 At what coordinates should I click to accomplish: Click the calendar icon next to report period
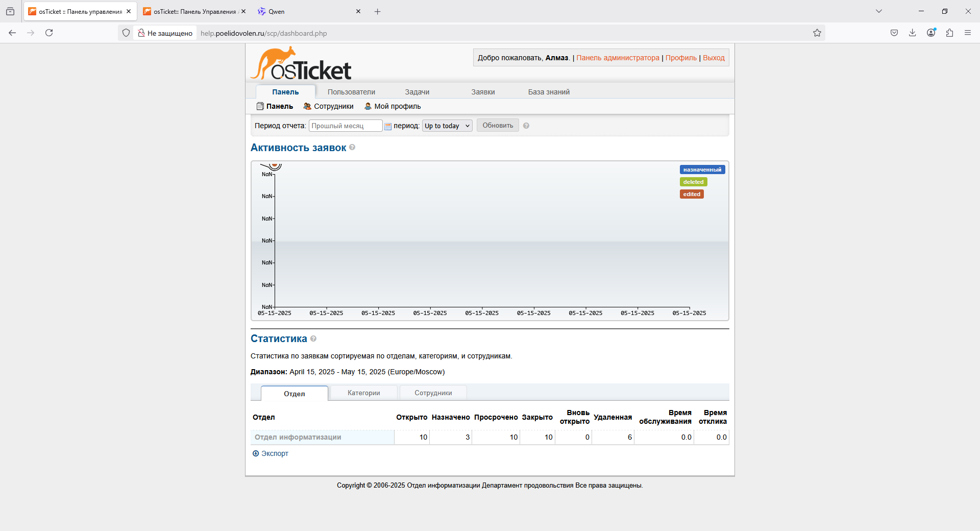pyautogui.click(x=388, y=126)
